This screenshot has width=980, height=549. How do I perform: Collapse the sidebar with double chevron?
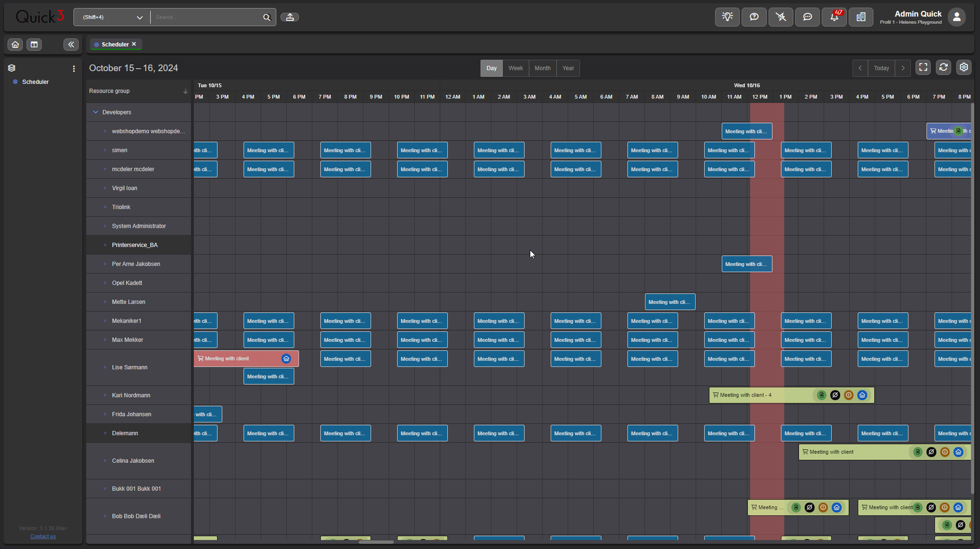71,45
